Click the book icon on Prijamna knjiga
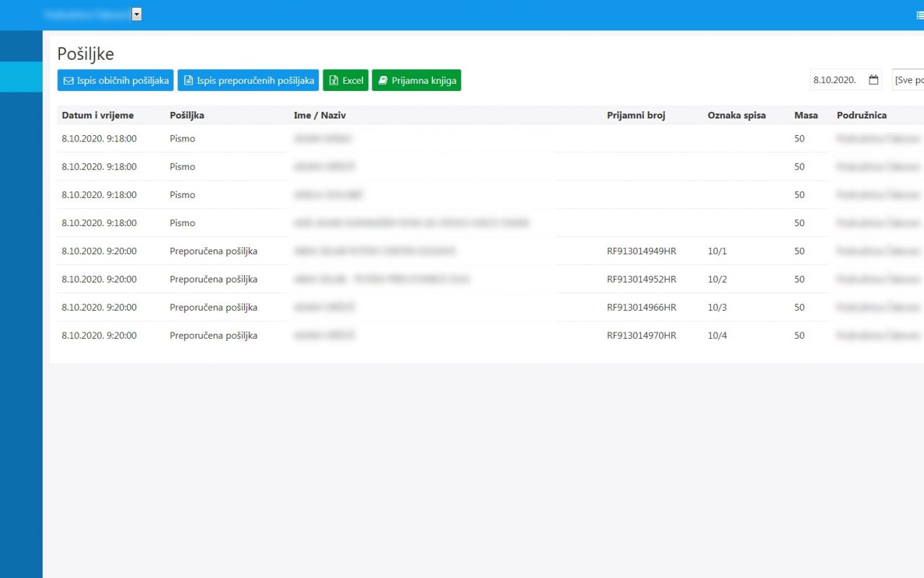This screenshot has width=924, height=578. tap(383, 81)
